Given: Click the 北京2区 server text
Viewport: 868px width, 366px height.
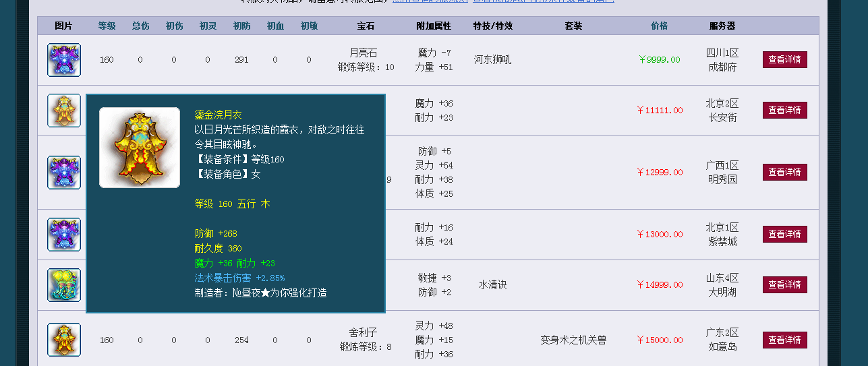Looking at the screenshot, I should coord(722,103).
